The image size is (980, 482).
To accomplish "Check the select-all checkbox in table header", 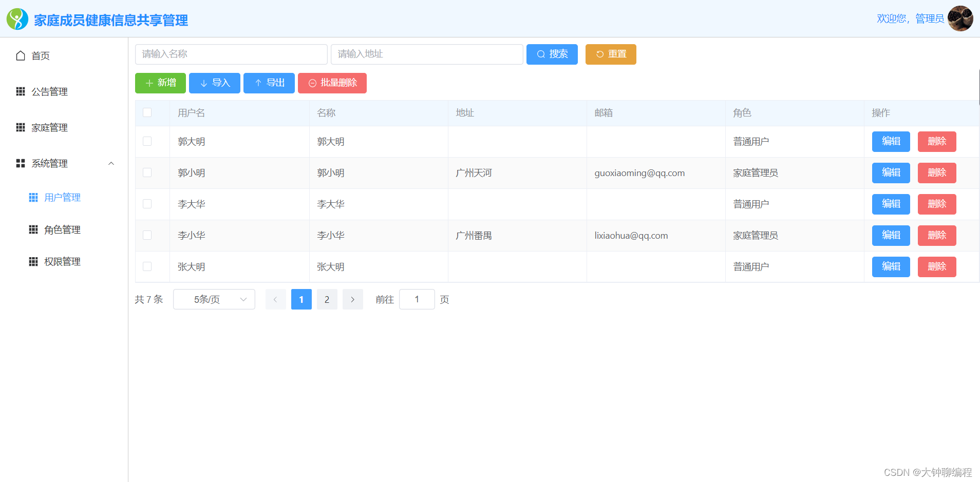I will [147, 112].
